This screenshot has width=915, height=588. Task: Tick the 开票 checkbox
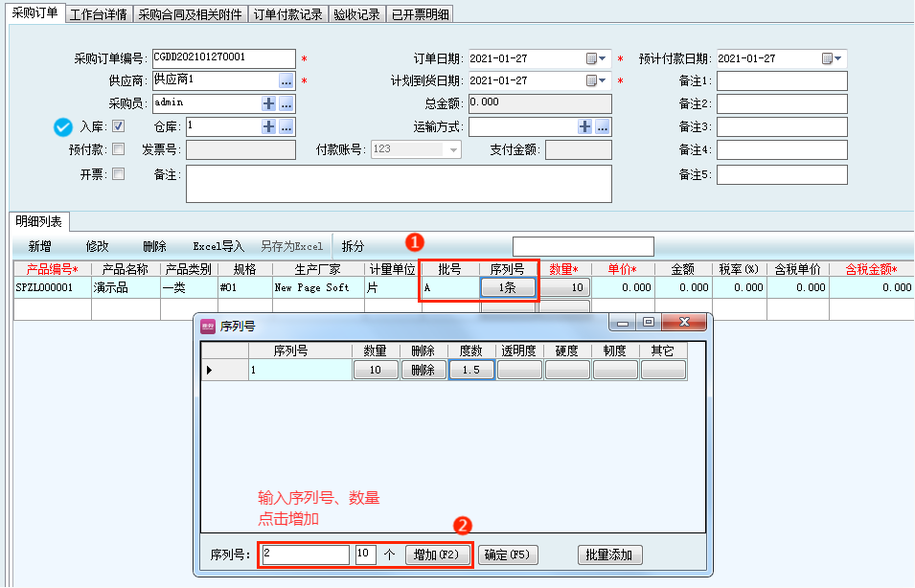coord(119,174)
